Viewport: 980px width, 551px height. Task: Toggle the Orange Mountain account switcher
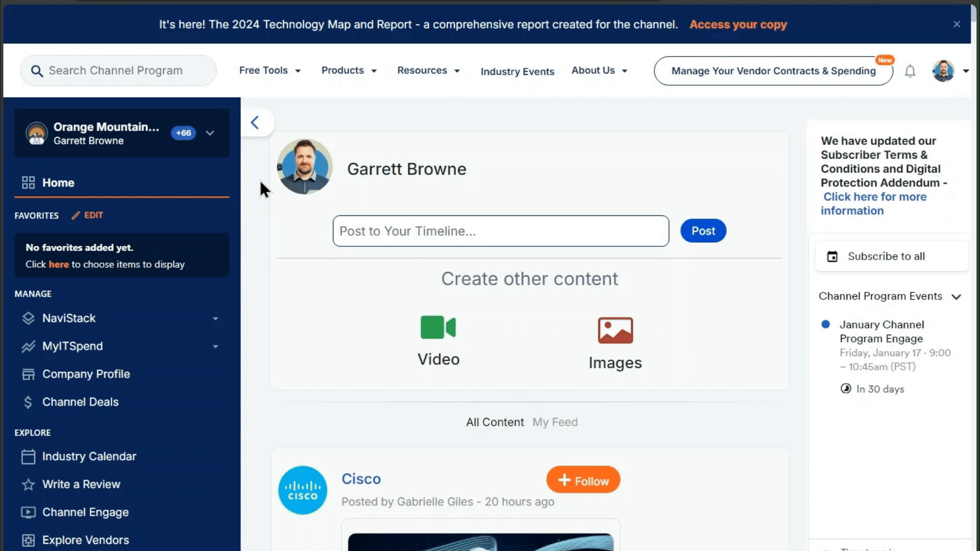pyautogui.click(x=211, y=133)
